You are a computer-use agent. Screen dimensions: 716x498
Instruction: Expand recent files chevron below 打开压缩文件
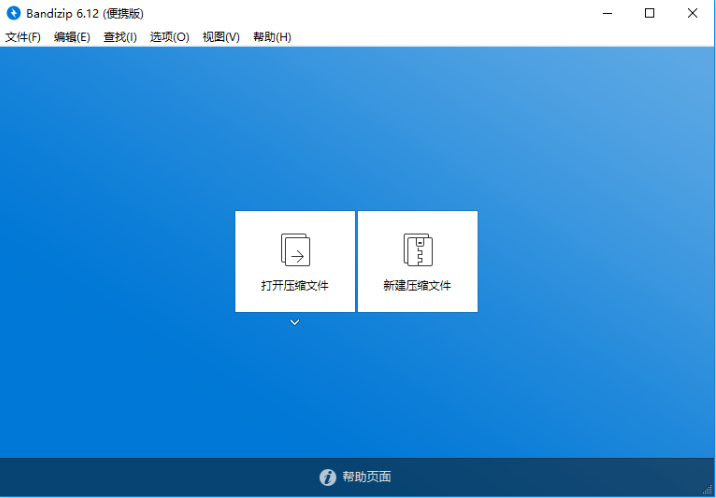295,322
